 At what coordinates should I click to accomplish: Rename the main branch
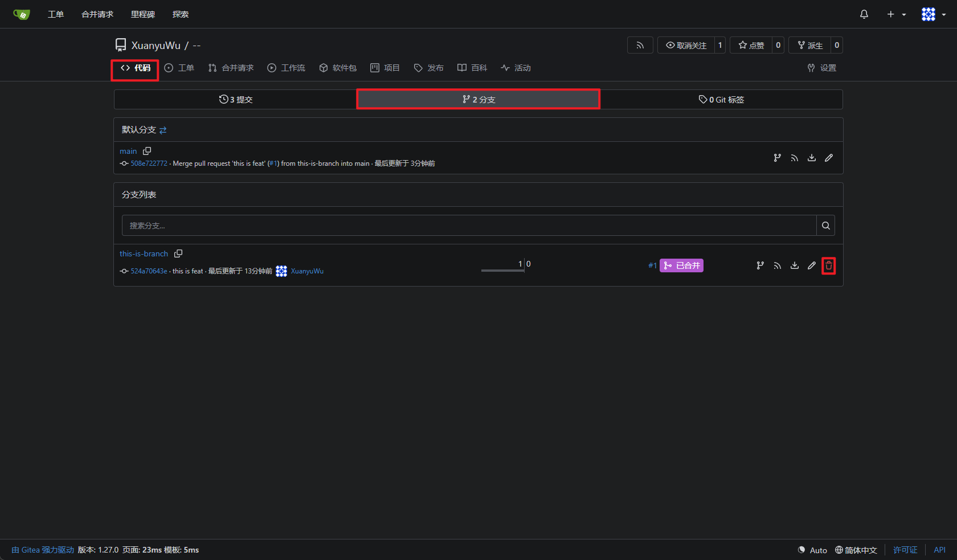(829, 158)
